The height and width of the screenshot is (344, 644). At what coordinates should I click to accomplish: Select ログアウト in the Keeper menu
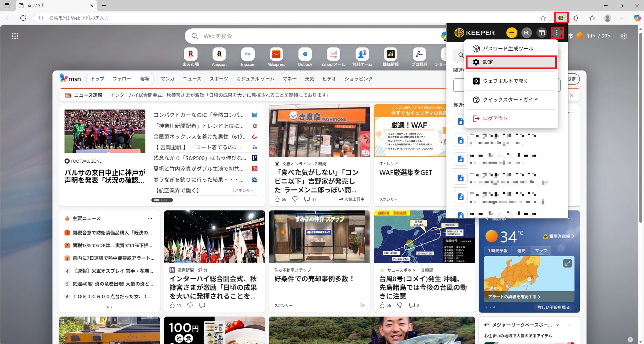click(x=495, y=118)
